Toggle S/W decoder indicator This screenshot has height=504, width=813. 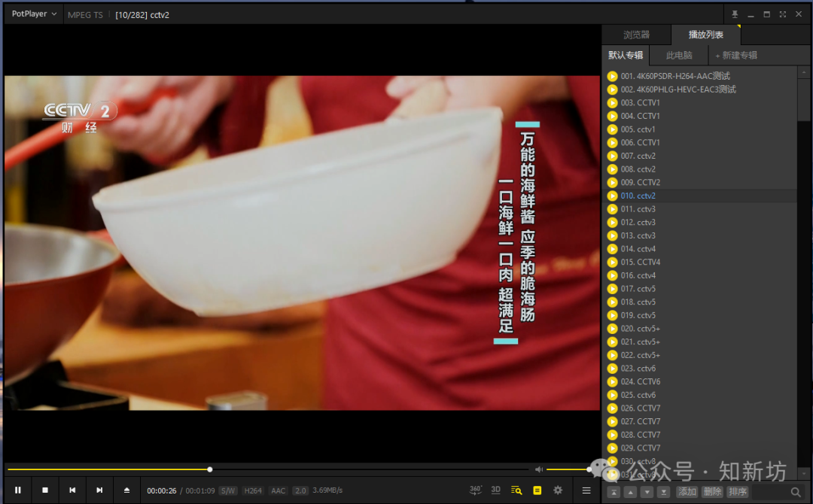(x=227, y=490)
